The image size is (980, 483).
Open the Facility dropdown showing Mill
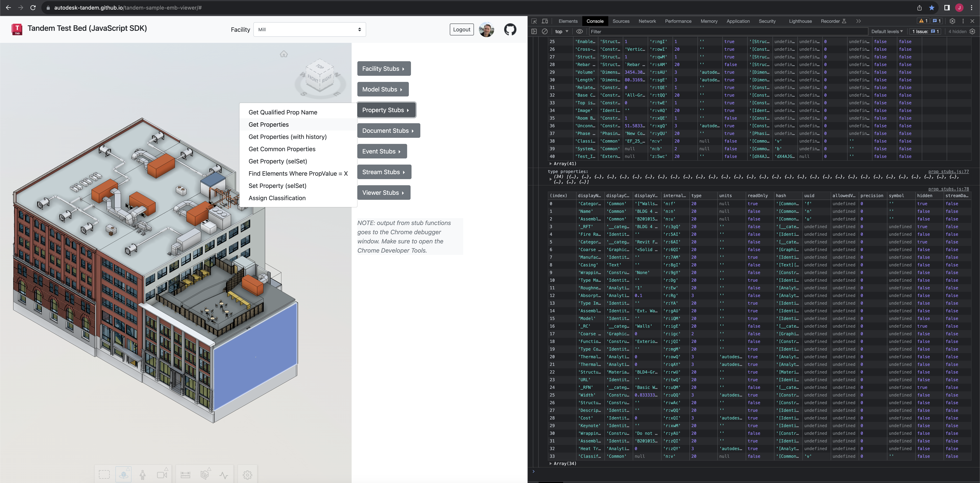(309, 30)
